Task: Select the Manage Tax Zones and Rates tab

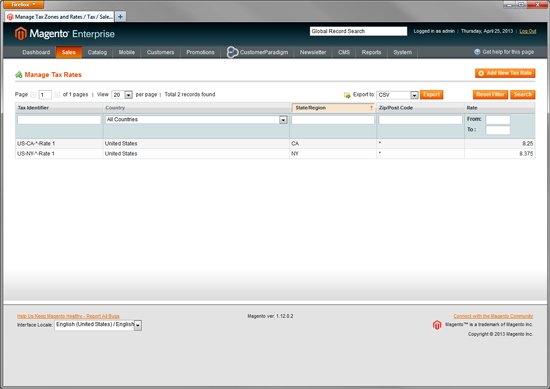Action: [x=60, y=16]
